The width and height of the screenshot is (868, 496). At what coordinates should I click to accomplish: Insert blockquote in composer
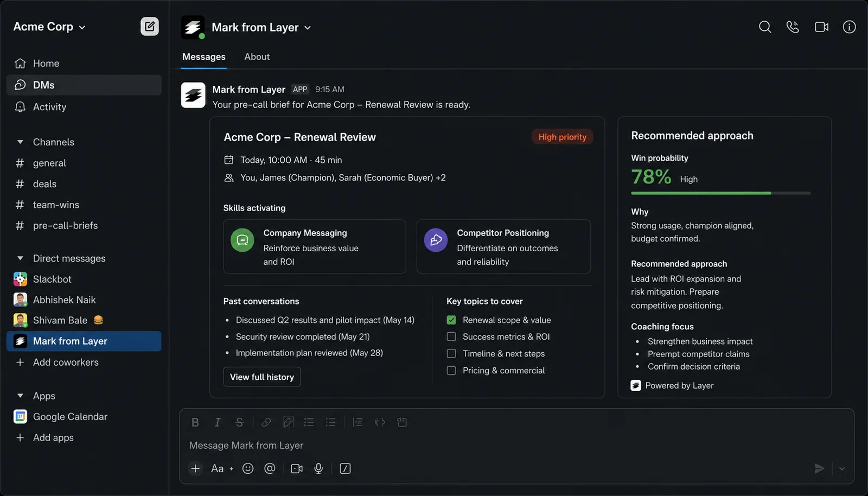pyautogui.click(x=358, y=422)
